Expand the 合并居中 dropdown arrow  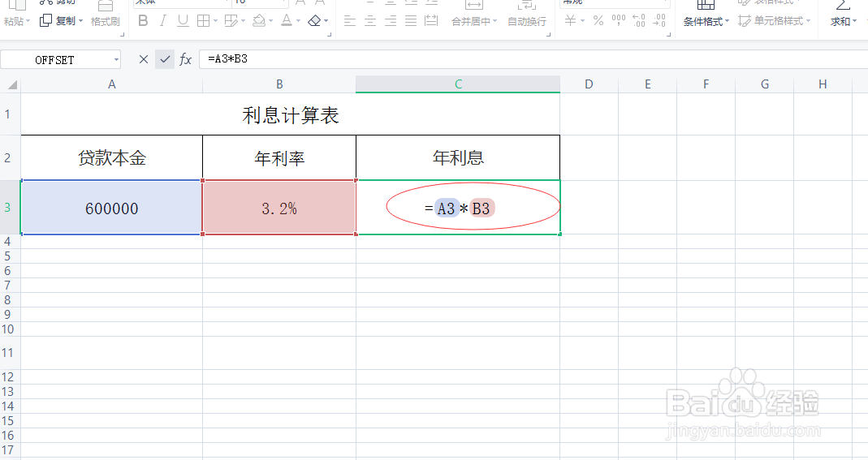coord(494,22)
